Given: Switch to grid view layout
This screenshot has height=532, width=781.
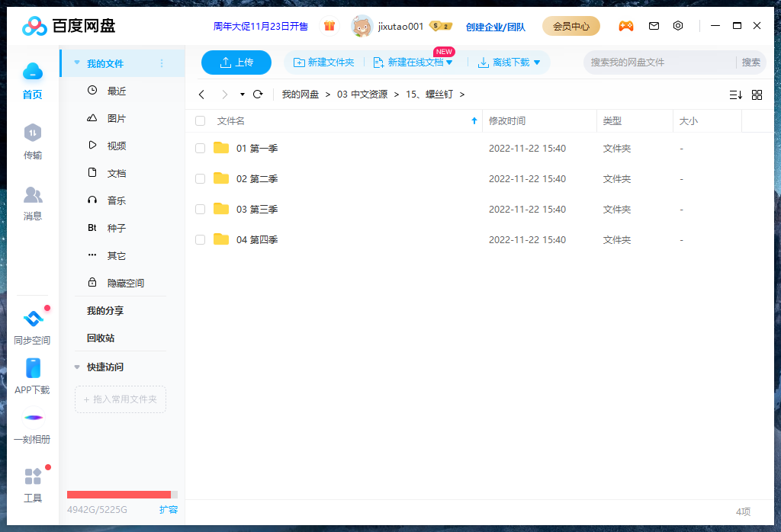Looking at the screenshot, I should coord(757,95).
